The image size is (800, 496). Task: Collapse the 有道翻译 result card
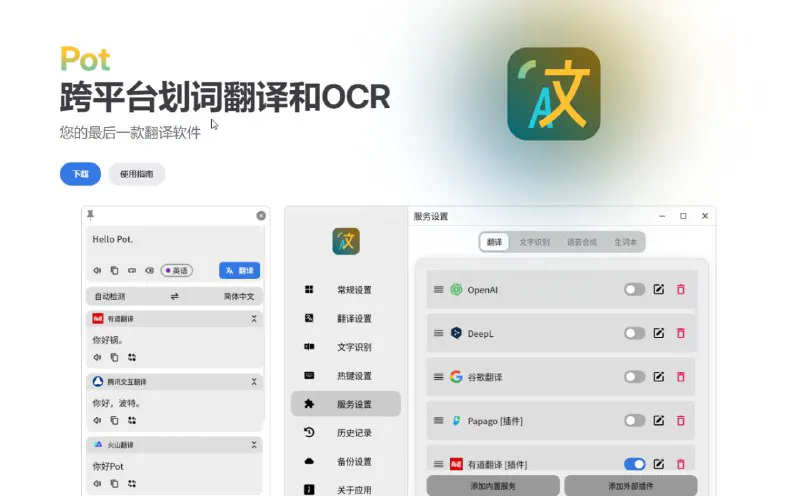[254, 319]
